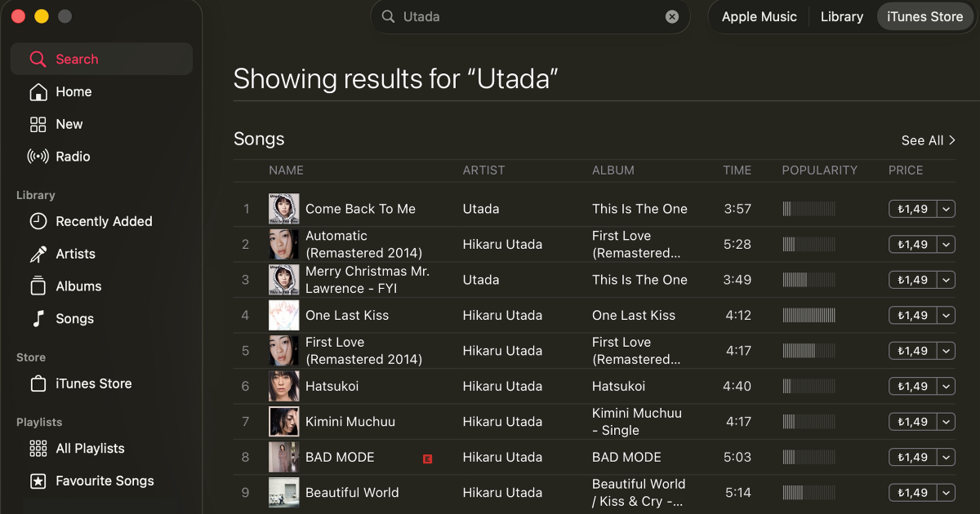Click album 'Beautiful World / Kiss & Cry'

coord(639,493)
